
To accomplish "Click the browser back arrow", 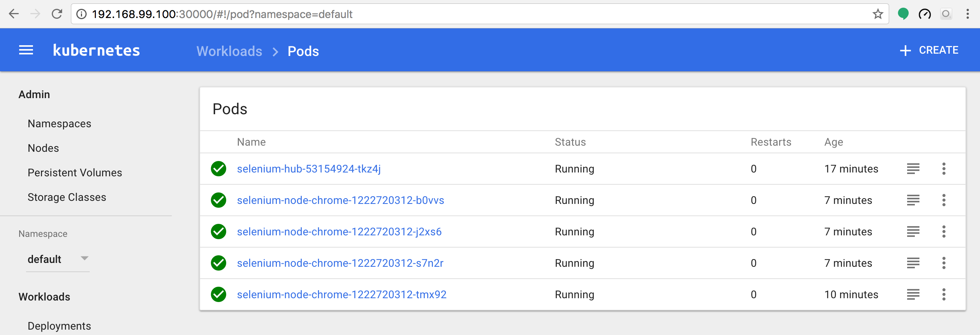I will click(x=14, y=14).
